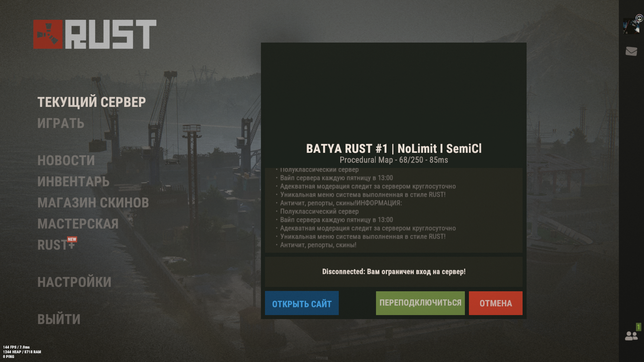Open НАСТРОЙКИ settings

click(74, 282)
